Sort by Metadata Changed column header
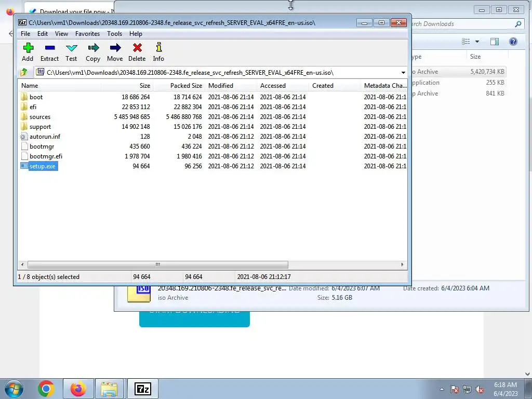Viewport: 532px width, 399px height. tap(384, 86)
